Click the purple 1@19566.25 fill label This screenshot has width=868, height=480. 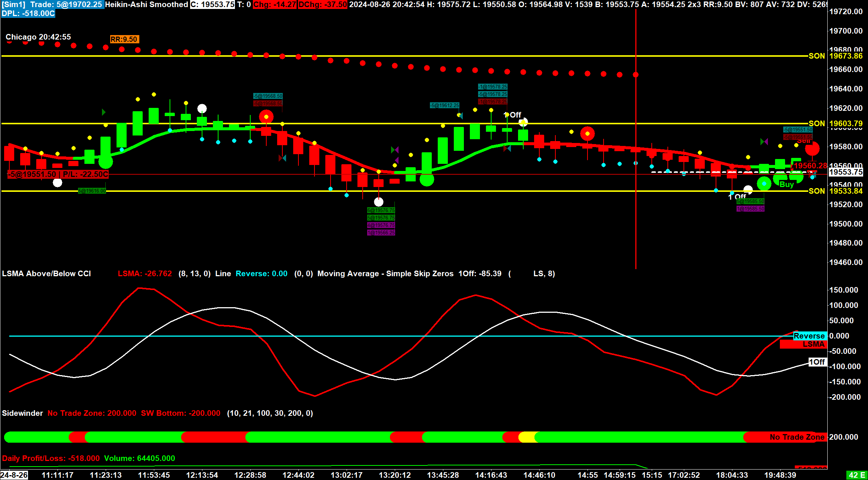tap(381, 233)
